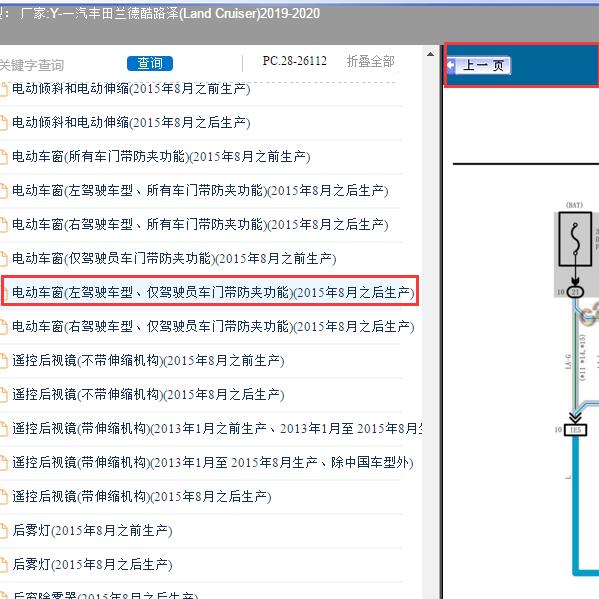Click 折叠全部 to collapse all items
The image size is (599, 599).
coord(370,62)
